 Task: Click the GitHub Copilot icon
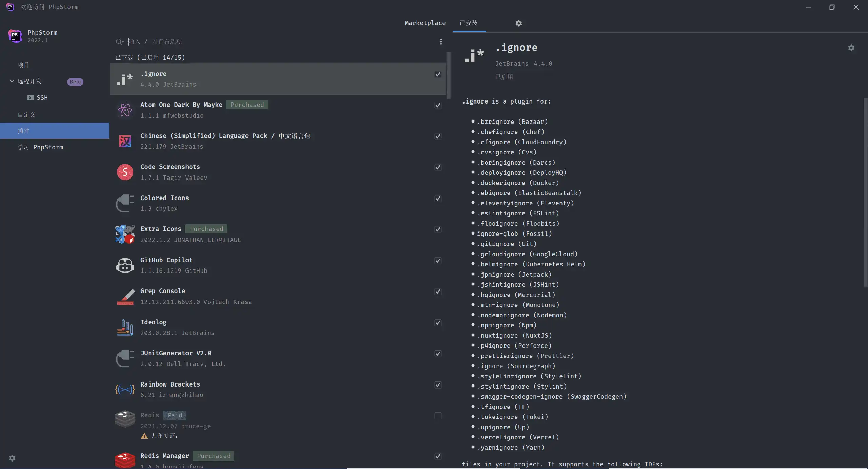125,265
